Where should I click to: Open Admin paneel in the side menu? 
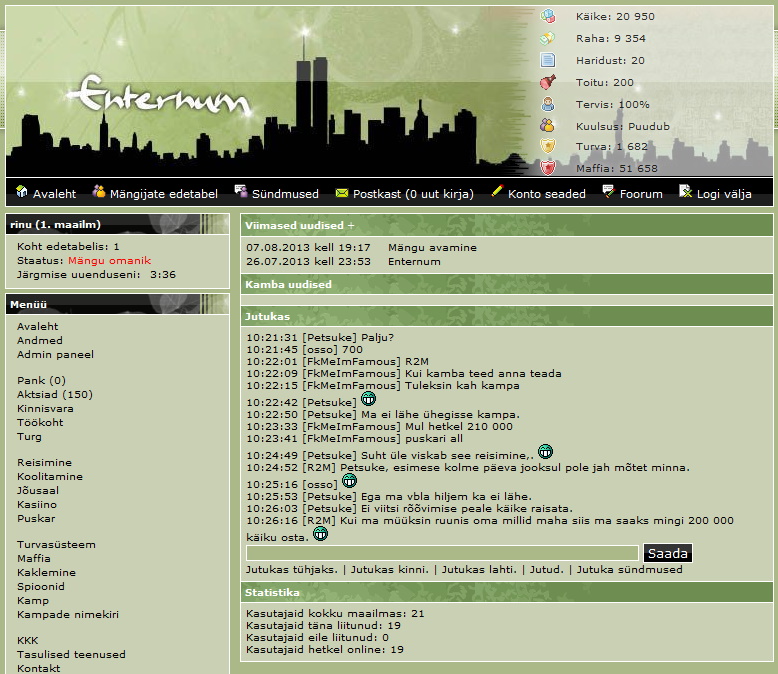tap(55, 354)
